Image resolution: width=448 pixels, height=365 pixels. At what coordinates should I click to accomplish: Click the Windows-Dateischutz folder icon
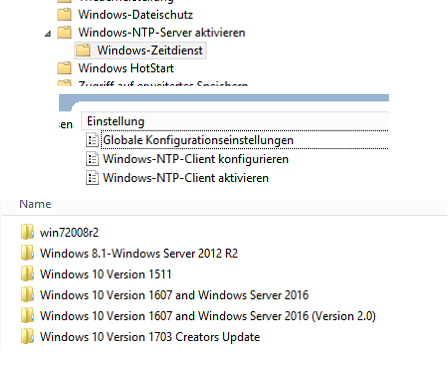(64, 14)
